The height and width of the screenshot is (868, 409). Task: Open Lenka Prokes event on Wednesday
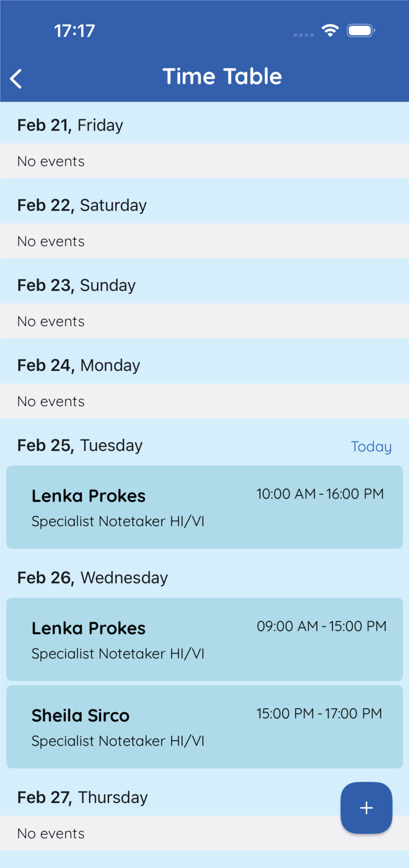(x=204, y=639)
